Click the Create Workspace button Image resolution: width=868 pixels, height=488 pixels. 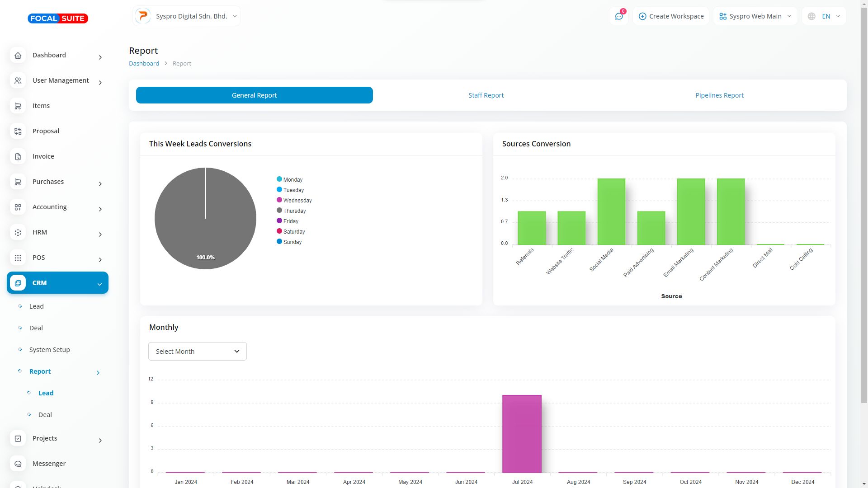671,16
